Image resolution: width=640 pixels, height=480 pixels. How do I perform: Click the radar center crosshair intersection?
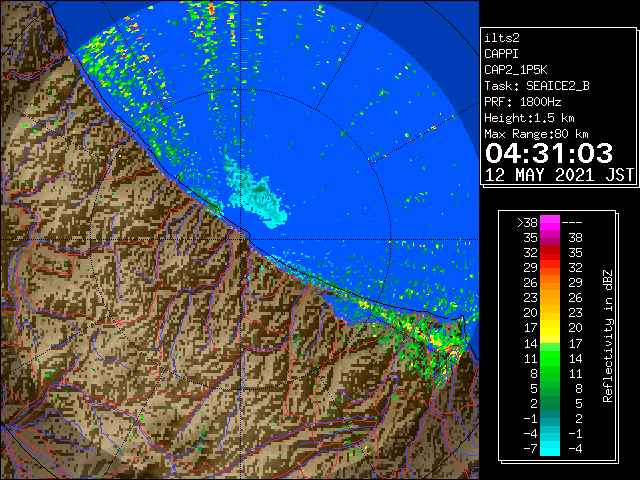tap(240, 239)
